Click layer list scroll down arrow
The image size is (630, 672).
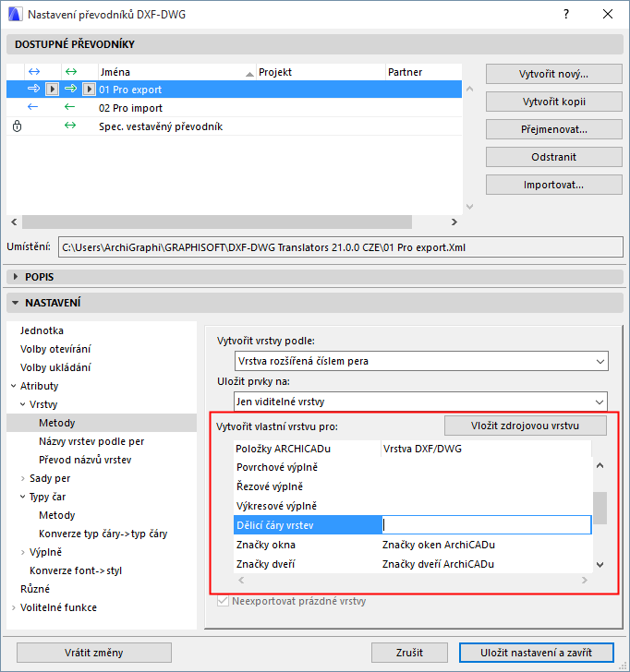point(600,565)
